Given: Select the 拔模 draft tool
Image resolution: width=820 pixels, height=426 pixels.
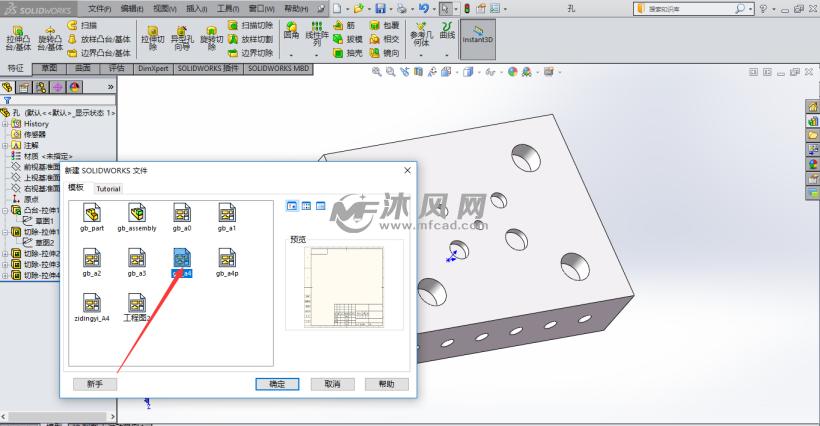Looking at the screenshot, I should 348,39.
